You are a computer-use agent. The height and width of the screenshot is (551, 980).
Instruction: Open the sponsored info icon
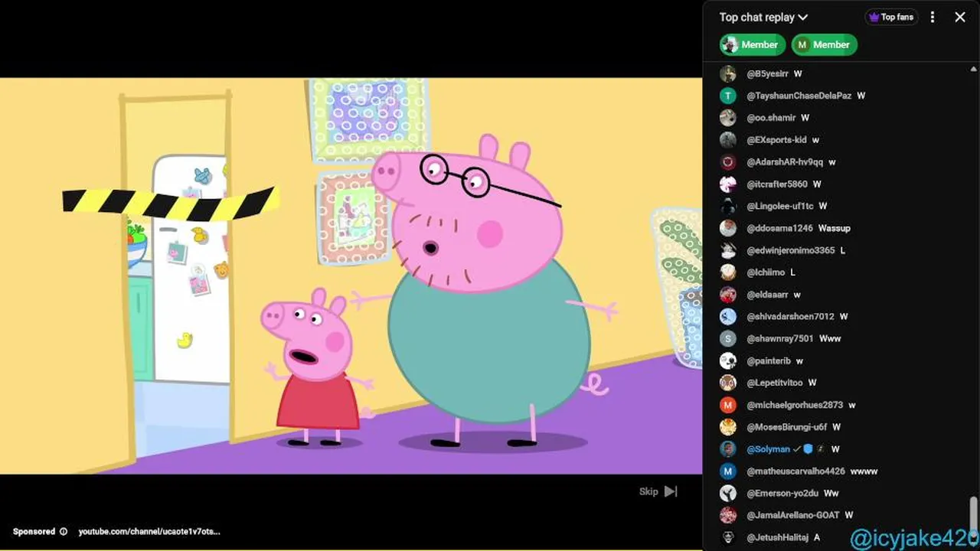pos(64,531)
